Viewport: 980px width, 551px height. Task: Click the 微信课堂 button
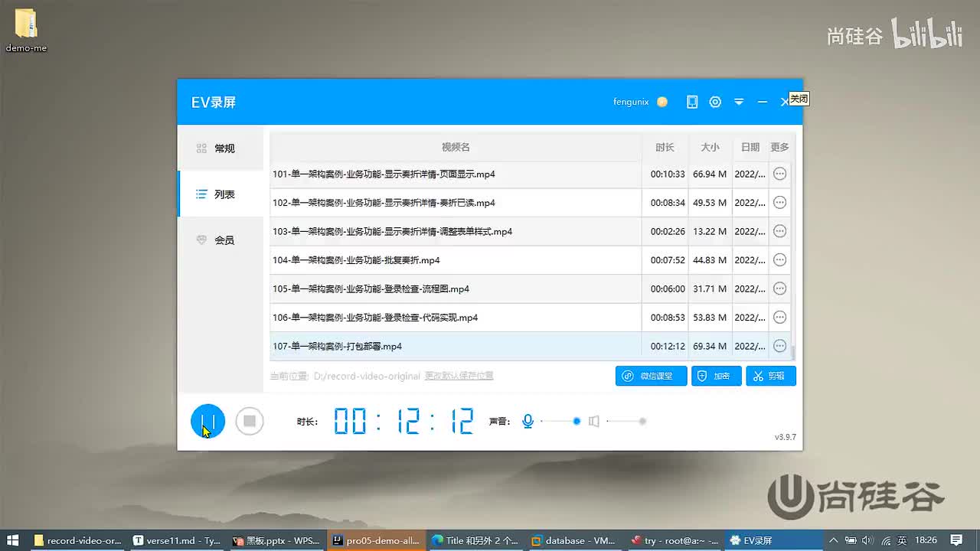[651, 376]
